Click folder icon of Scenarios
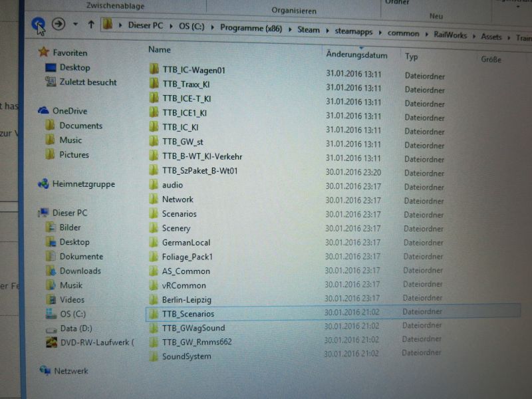The width and height of the screenshot is (532, 399). pyautogui.click(x=154, y=213)
